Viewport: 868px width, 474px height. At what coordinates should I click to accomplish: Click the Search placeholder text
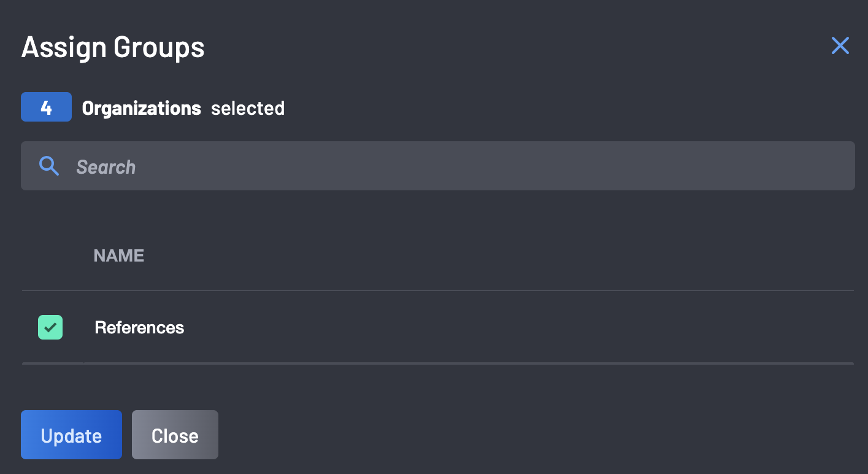click(106, 166)
